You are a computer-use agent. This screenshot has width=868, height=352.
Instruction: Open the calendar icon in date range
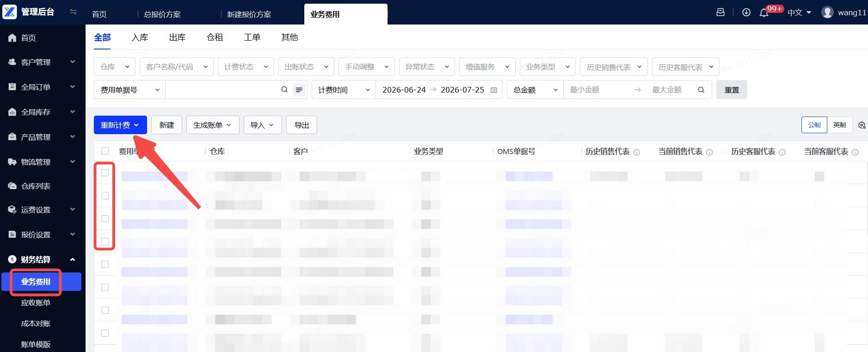click(x=494, y=90)
